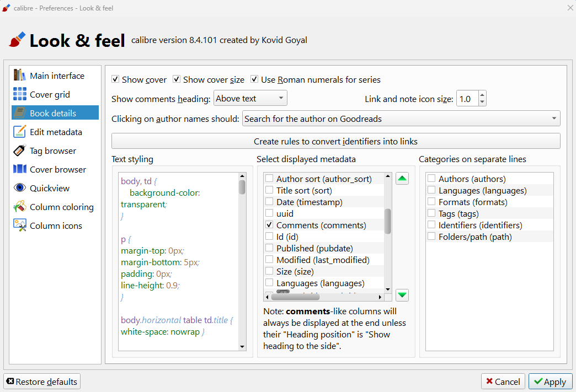Open Column coloring paint icon
The image size is (576, 392).
pos(20,207)
